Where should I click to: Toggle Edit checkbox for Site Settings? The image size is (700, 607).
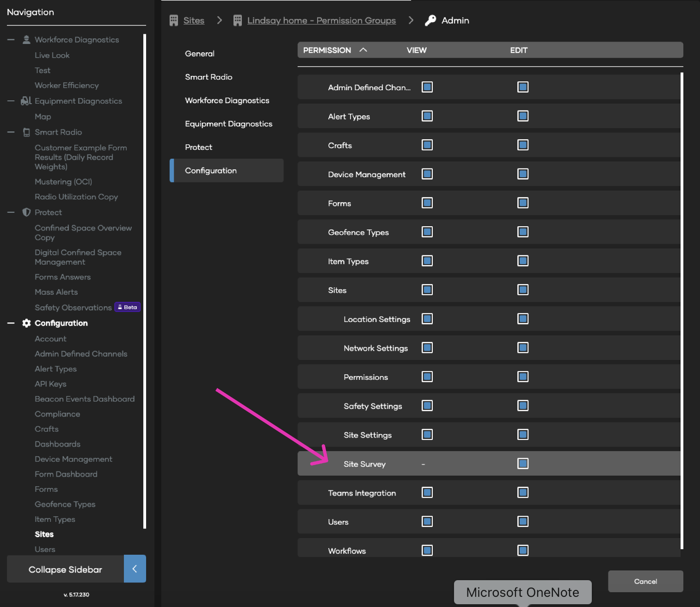523,435
